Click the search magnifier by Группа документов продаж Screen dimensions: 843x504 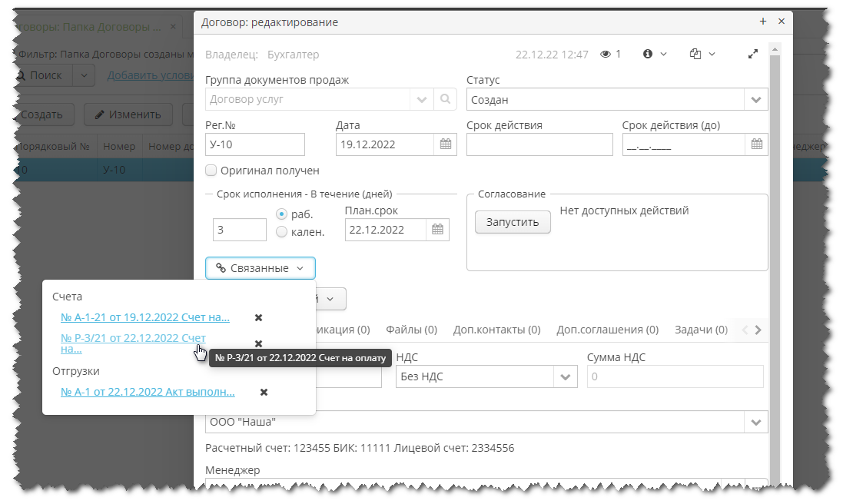pos(444,99)
